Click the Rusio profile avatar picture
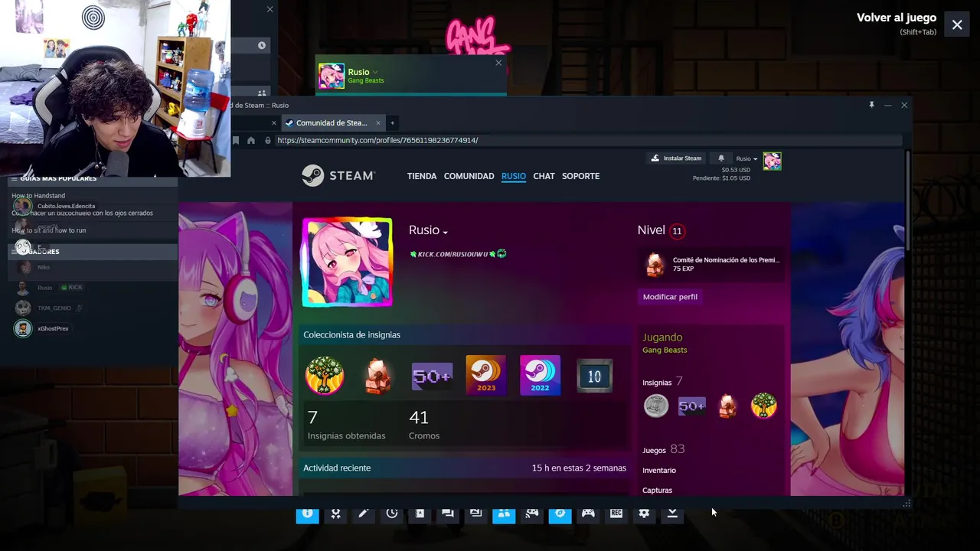The width and height of the screenshot is (980, 551). point(347,262)
